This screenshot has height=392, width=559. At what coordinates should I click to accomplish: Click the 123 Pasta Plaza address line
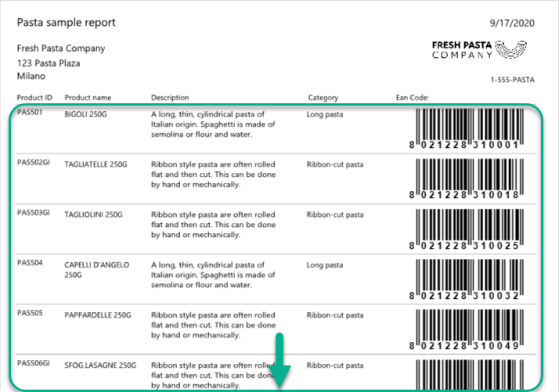[x=49, y=63]
